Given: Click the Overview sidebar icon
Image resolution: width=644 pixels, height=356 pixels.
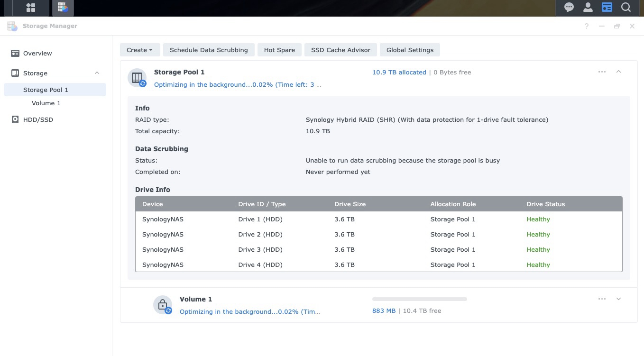Looking at the screenshot, I should pyautogui.click(x=15, y=54).
